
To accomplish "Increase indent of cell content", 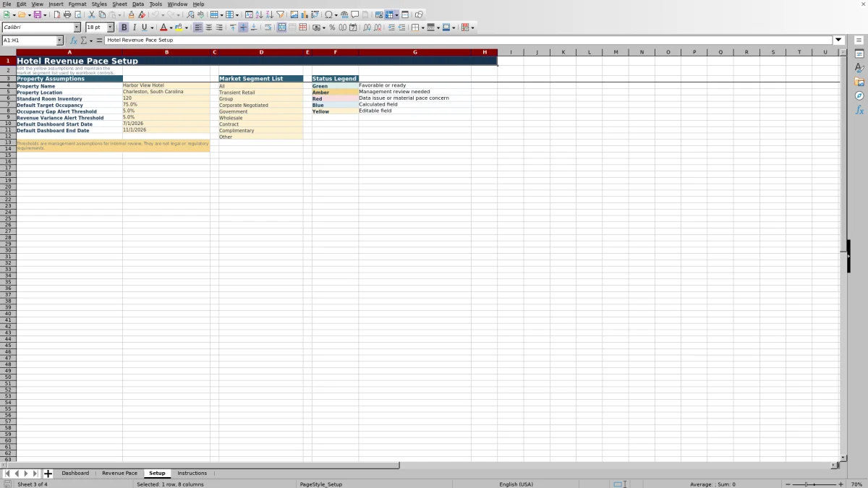I will (391, 27).
